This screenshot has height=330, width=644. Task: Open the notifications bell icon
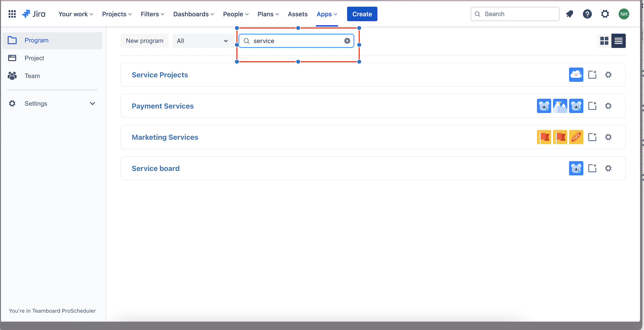point(570,14)
